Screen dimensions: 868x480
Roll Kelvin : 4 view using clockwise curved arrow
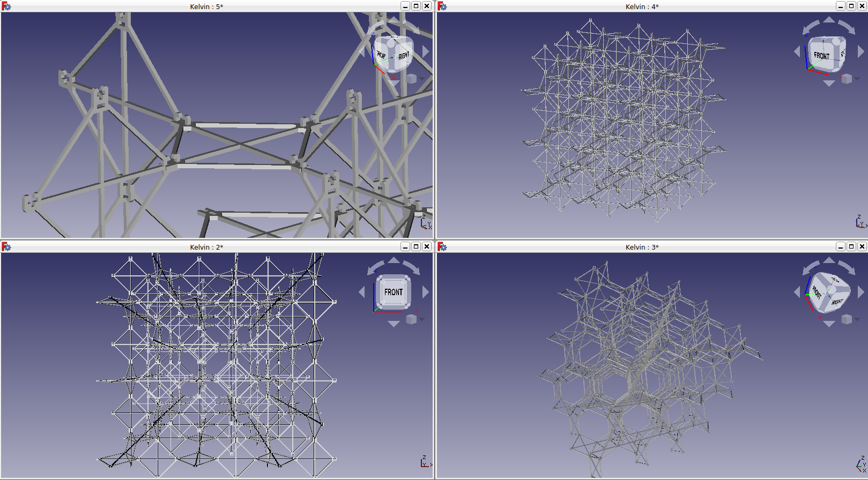[x=847, y=27]
